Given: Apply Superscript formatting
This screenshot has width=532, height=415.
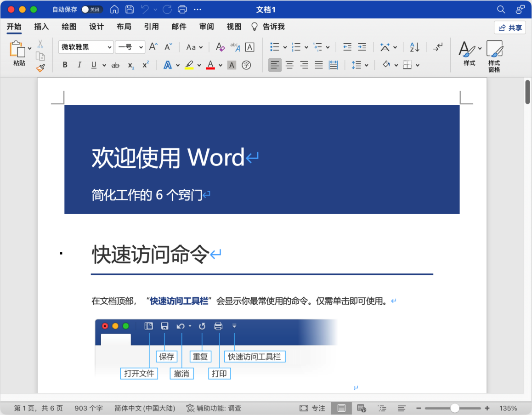Looking at the screenshot, I should click(x=145, y=65).
